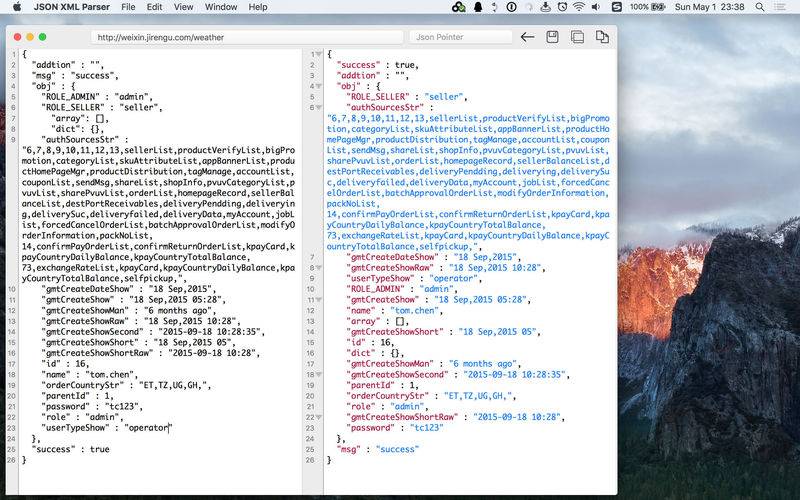The image size is (800, 500).
Task: Open the Window menu
Action: (x=220, y=7)
